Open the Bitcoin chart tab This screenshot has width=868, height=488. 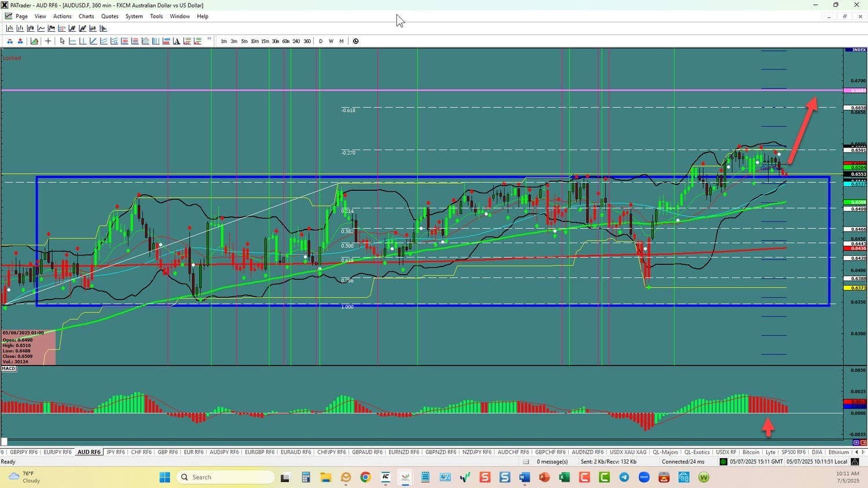751,452
